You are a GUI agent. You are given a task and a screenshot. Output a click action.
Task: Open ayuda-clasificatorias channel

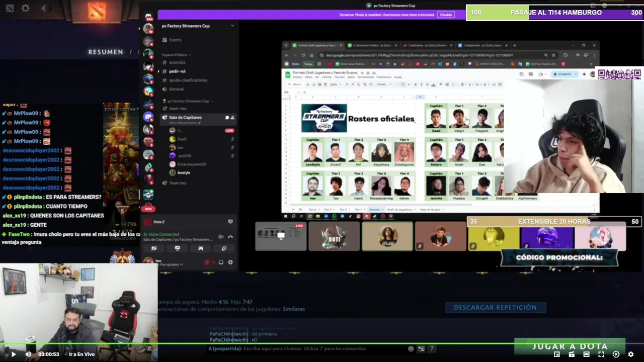tap(188, 80)
